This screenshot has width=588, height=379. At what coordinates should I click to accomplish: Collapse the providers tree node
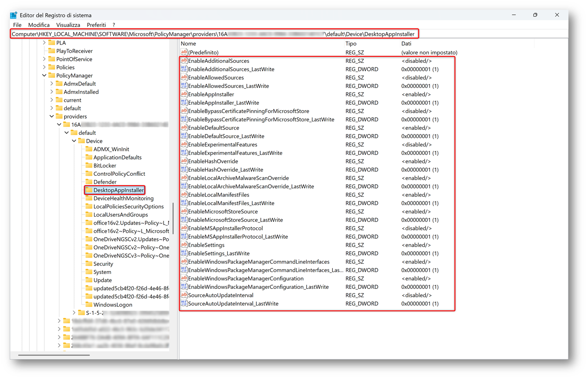(x=52, y=116)
